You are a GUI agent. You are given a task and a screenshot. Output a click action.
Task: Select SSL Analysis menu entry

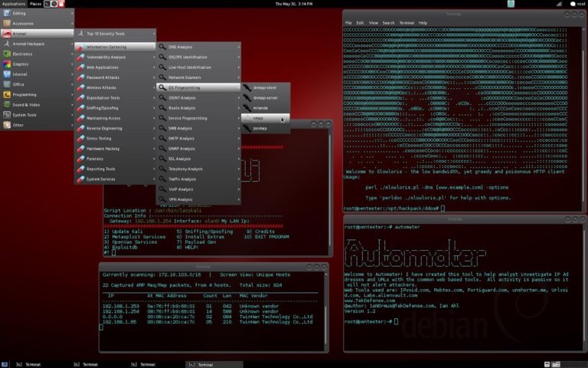tap(198, 159)
